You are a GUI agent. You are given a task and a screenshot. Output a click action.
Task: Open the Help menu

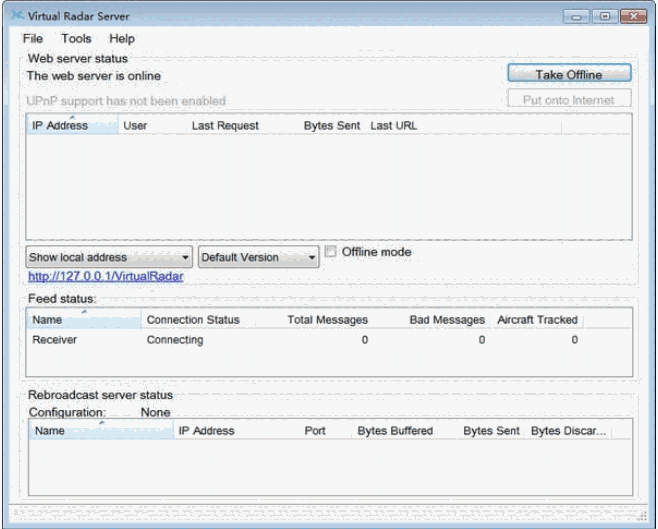tap(122, 39)
